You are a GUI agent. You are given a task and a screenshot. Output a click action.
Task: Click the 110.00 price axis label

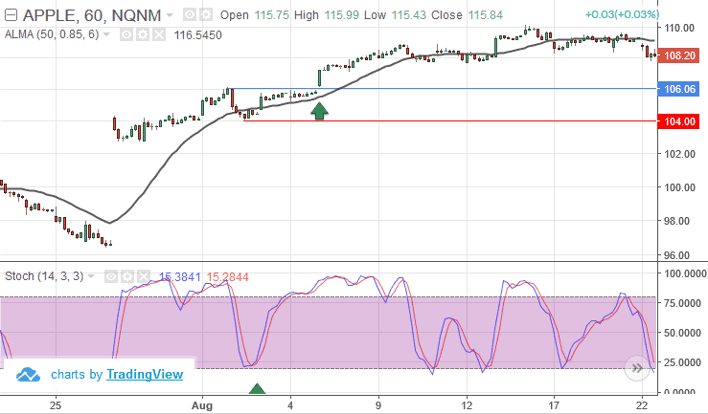(679, 28)
